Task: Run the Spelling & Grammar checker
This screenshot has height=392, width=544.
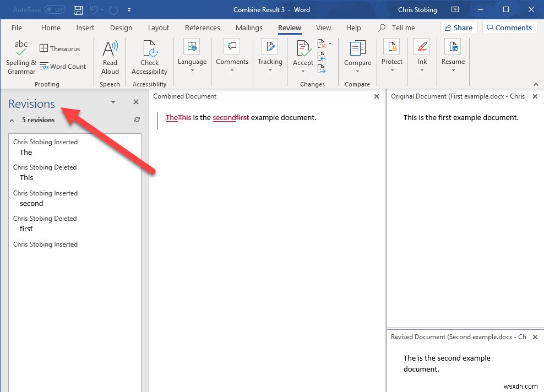Action: pyautogui.click(x=20, y=57)
